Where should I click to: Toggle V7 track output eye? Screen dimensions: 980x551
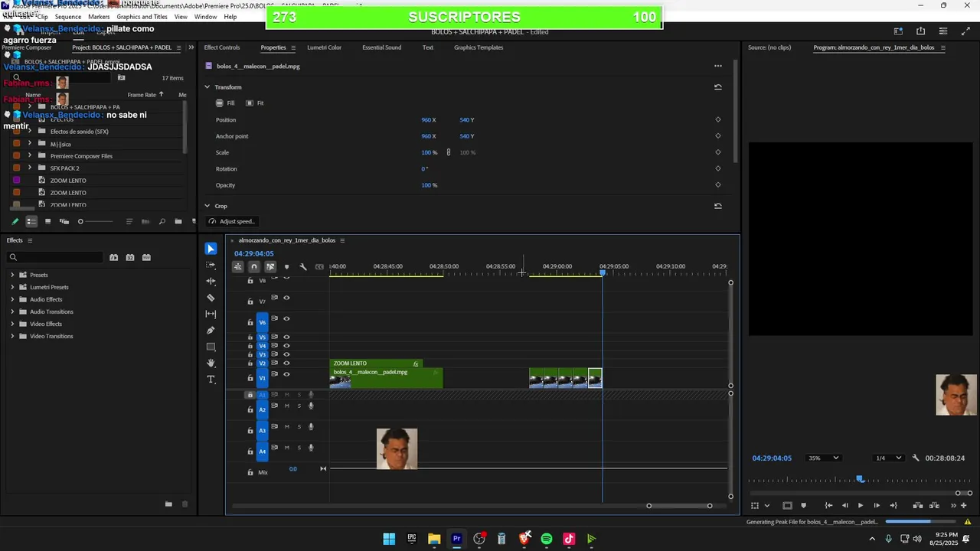point(286,298)
